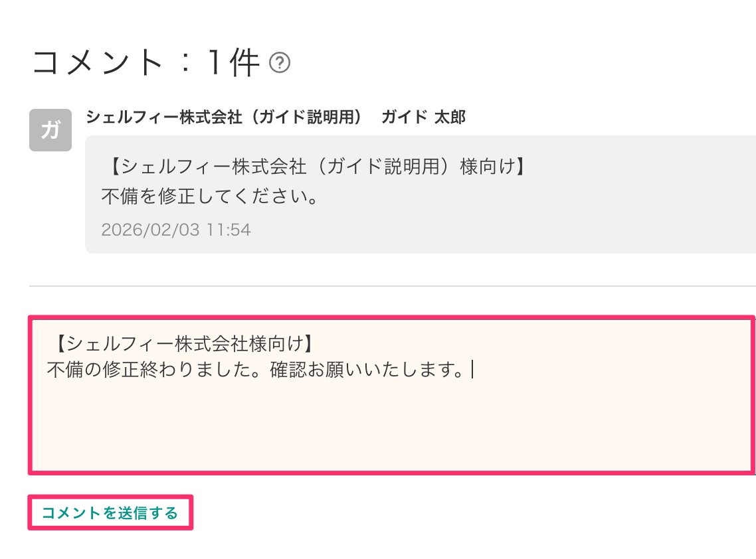Click the timestamp 2026/02/03 11:54

click(176, 230)
